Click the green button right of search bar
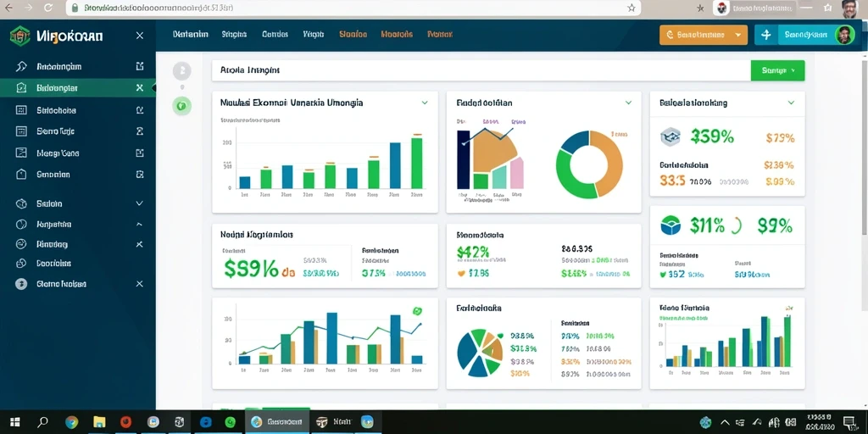 tap(777, 70)
